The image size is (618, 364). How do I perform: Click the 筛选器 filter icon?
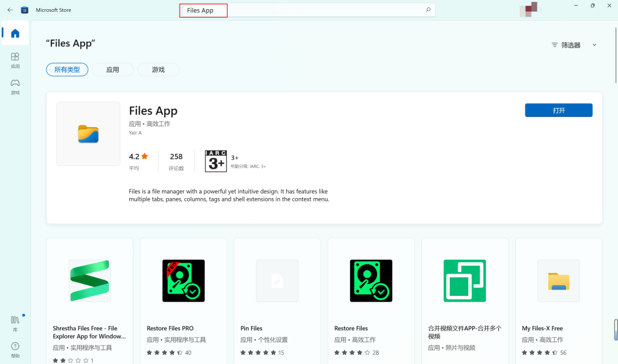point(554,45)
